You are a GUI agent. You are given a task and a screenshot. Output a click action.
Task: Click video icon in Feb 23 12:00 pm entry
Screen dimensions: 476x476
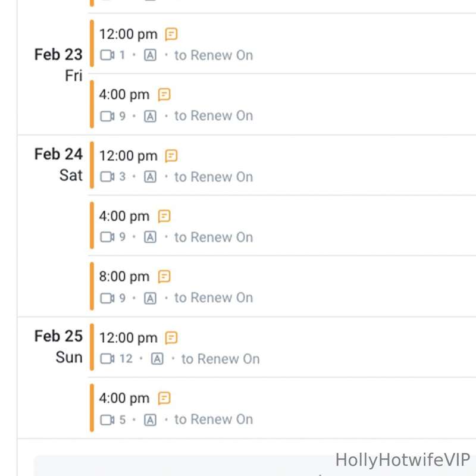107,55
